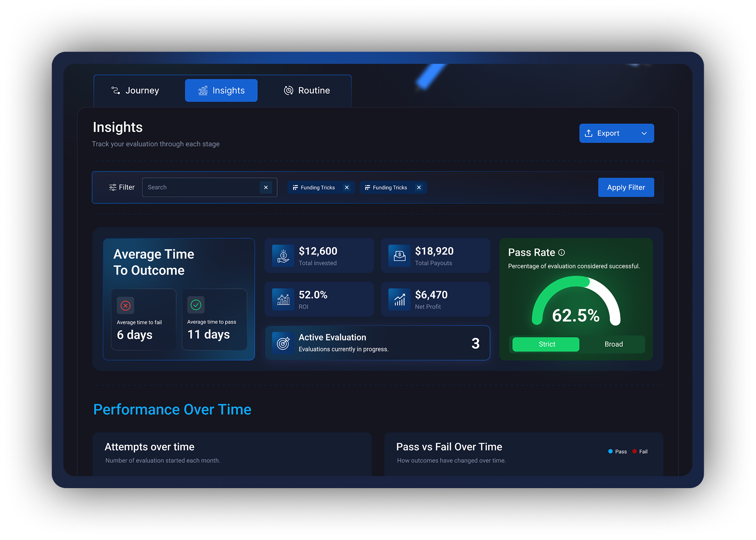Click the 11 days pass time

[x=209, y=335]
